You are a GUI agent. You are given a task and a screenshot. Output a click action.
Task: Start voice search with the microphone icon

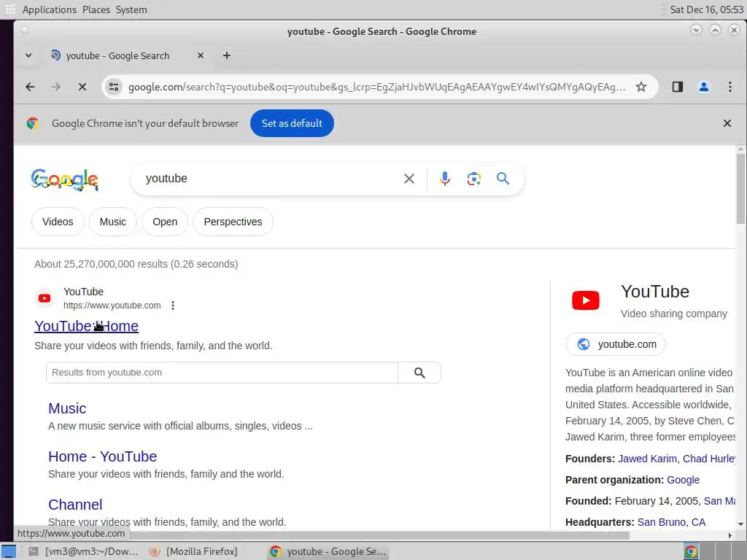pos(445,179)
